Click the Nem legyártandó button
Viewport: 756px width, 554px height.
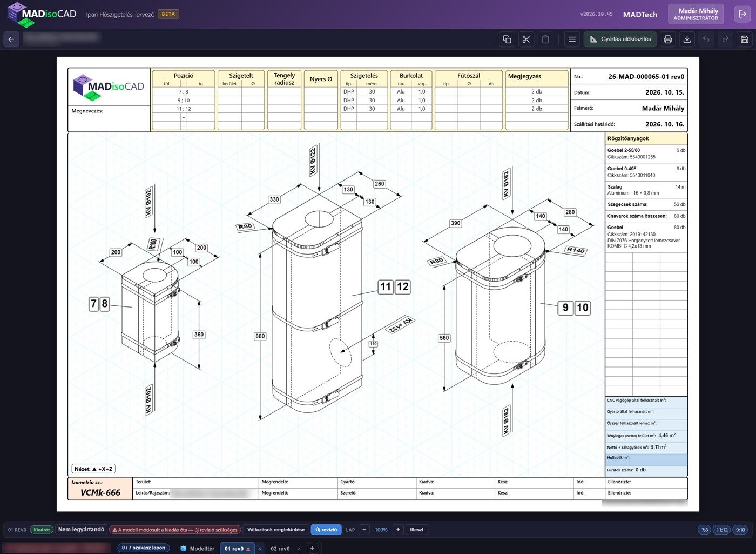coord(81,530)
